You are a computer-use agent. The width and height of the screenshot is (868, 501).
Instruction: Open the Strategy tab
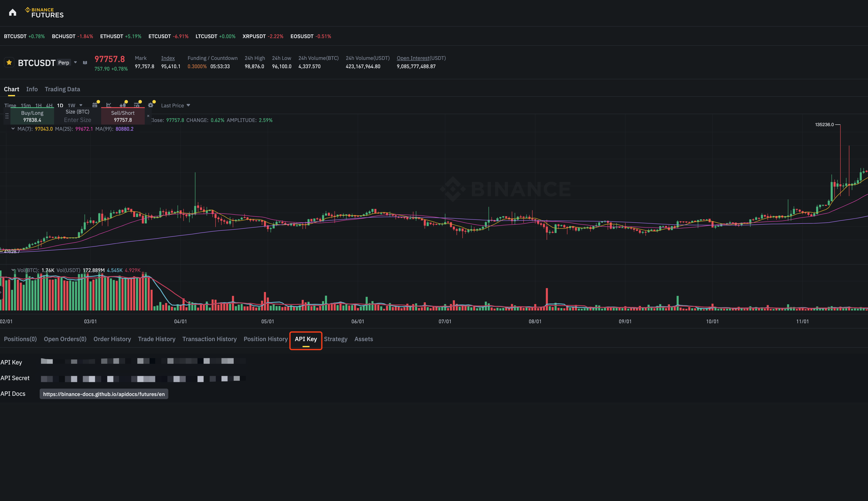coord(336,339)
